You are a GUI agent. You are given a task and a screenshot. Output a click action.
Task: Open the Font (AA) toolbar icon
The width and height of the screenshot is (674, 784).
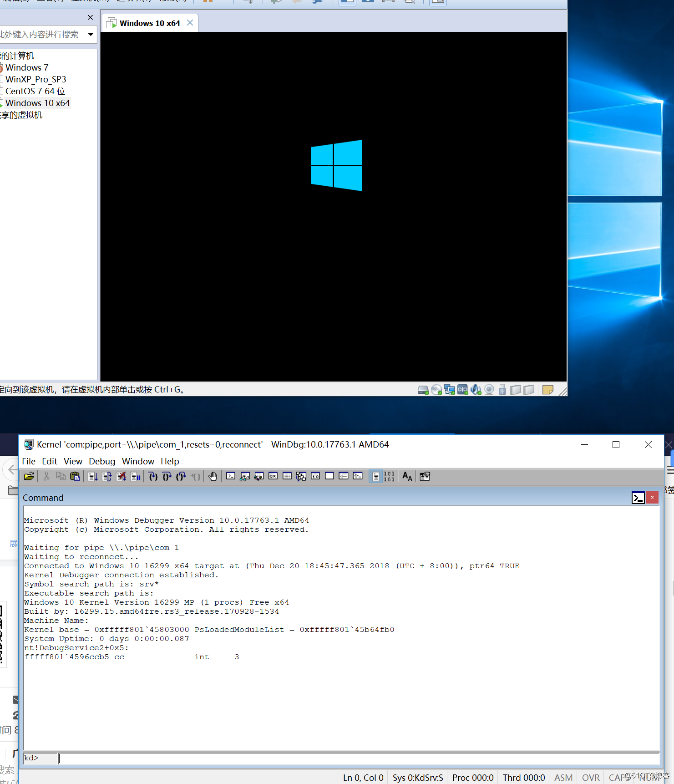(407, 476)
